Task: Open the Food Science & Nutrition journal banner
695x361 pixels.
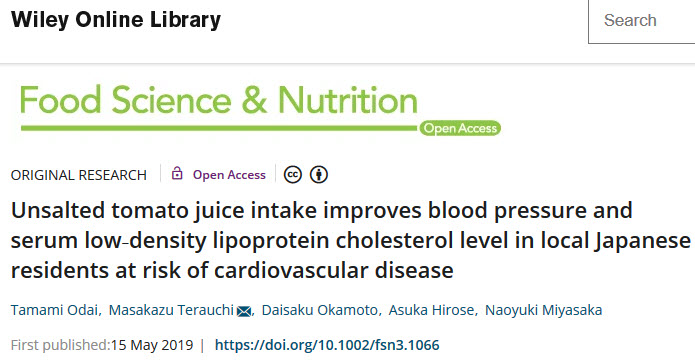Action: pyautogui.click(x=260, y=109)
